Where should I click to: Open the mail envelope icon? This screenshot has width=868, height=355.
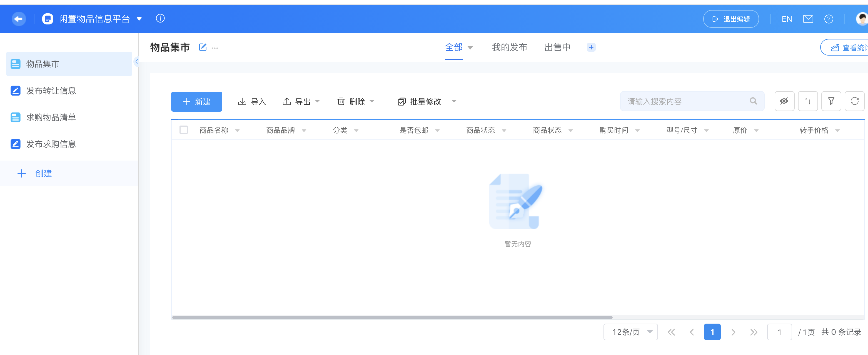[808, 19]
